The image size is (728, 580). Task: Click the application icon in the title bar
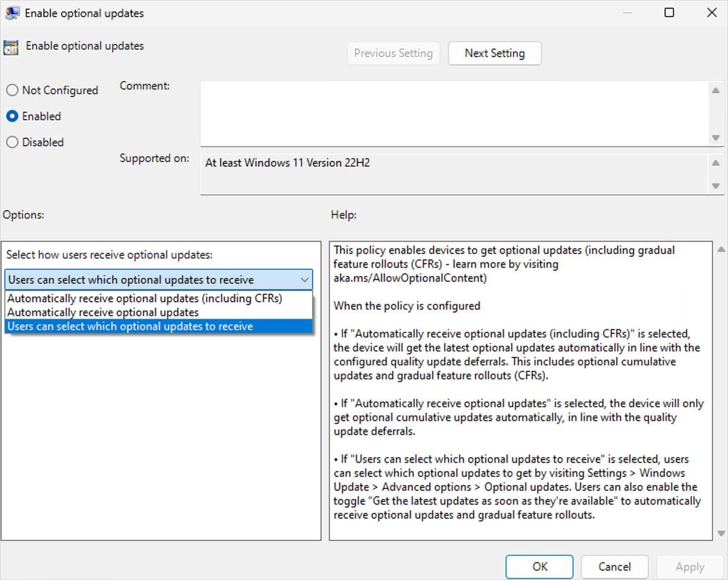point(12,12)
